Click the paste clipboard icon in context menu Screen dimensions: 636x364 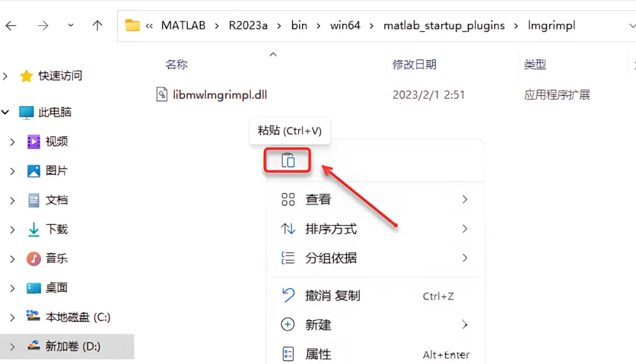(288, 161)
